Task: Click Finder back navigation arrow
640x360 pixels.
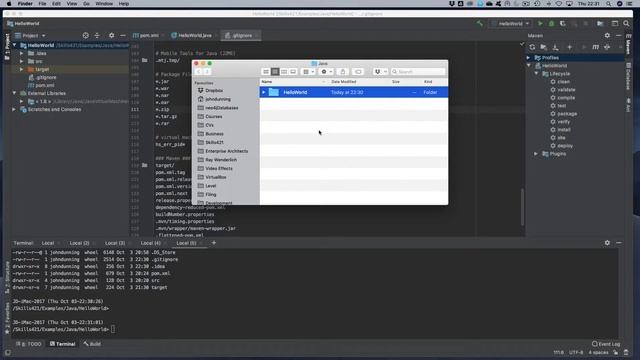Action: 198,72
